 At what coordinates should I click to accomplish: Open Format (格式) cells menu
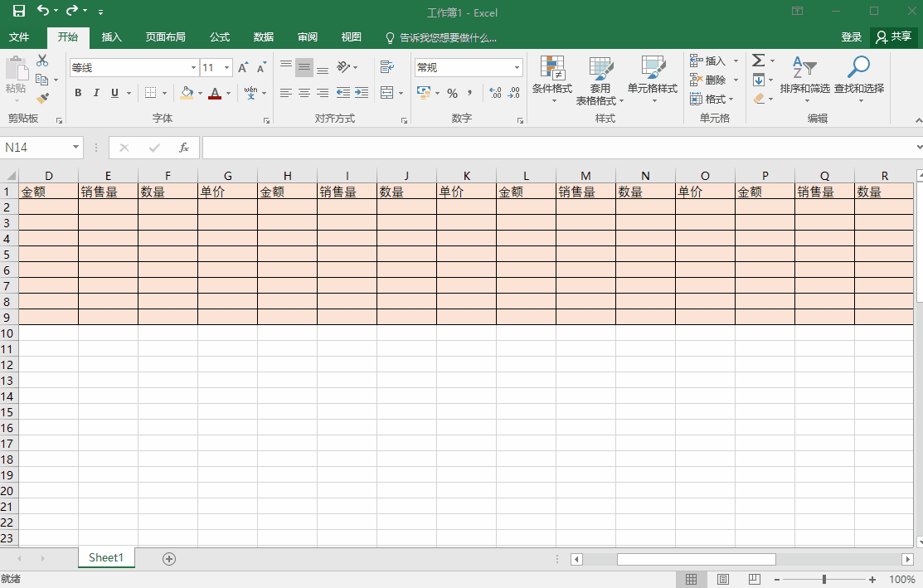(x=712, y=99)
